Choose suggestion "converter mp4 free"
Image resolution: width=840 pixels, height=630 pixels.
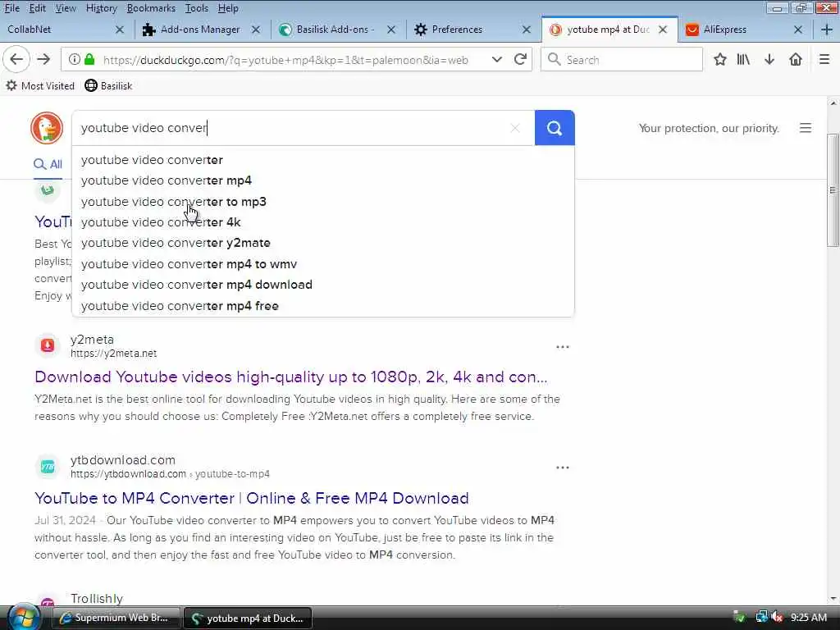coord(323,306)
